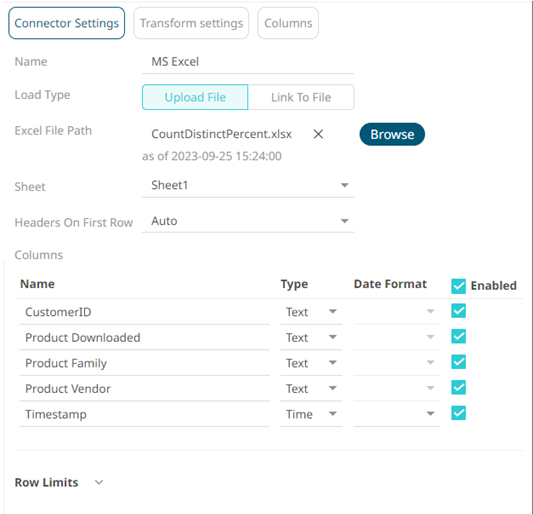Click the Product Vendor column name field

pos(144,389)
